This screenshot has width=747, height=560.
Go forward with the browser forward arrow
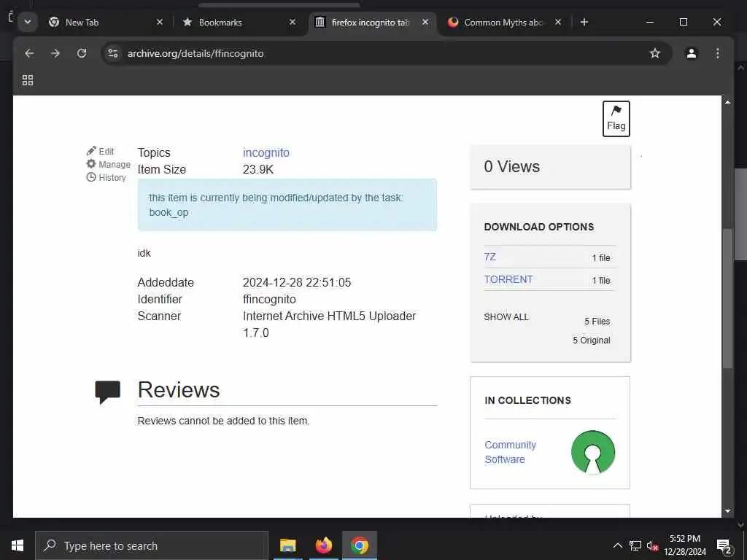(x=55, y=53)
